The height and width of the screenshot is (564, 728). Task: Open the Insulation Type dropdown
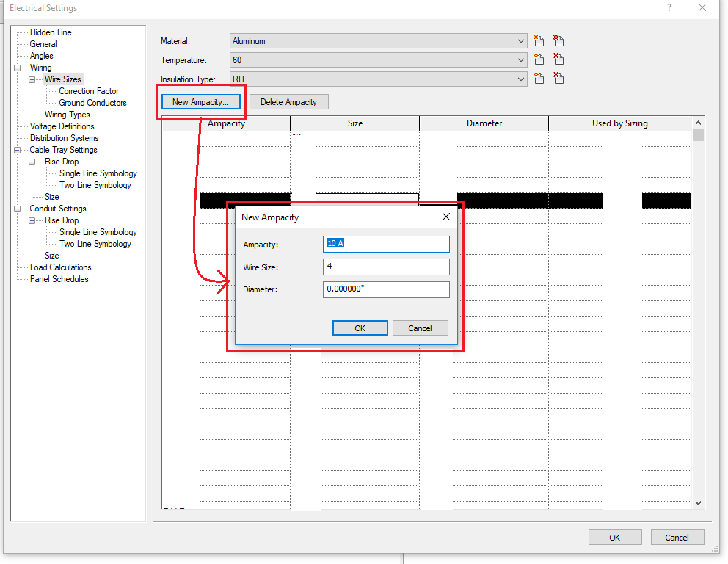click(x=520, y=79)
